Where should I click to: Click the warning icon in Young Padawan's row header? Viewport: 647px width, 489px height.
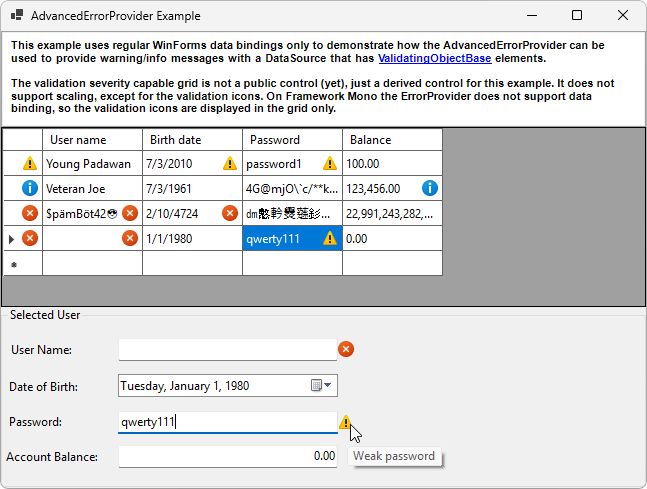click(30, 163)
